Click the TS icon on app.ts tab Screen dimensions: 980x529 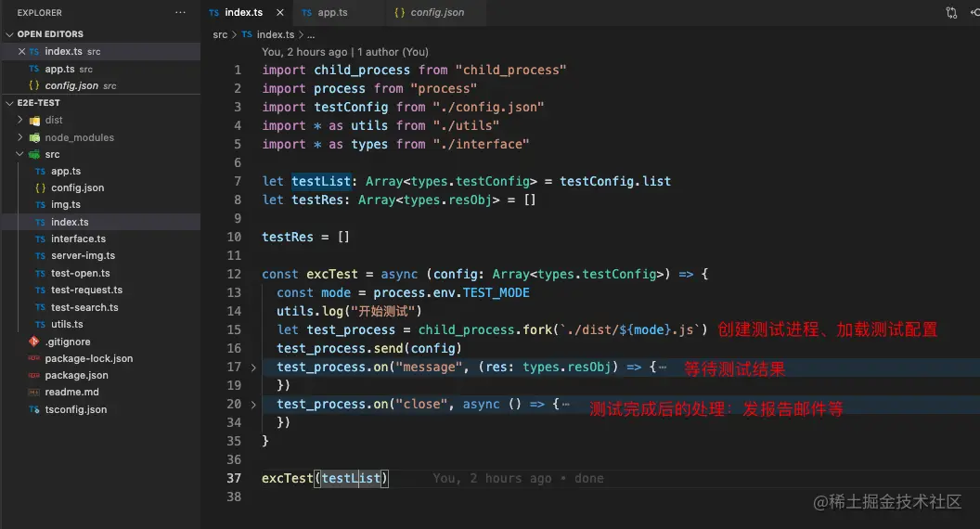(306, 12)
